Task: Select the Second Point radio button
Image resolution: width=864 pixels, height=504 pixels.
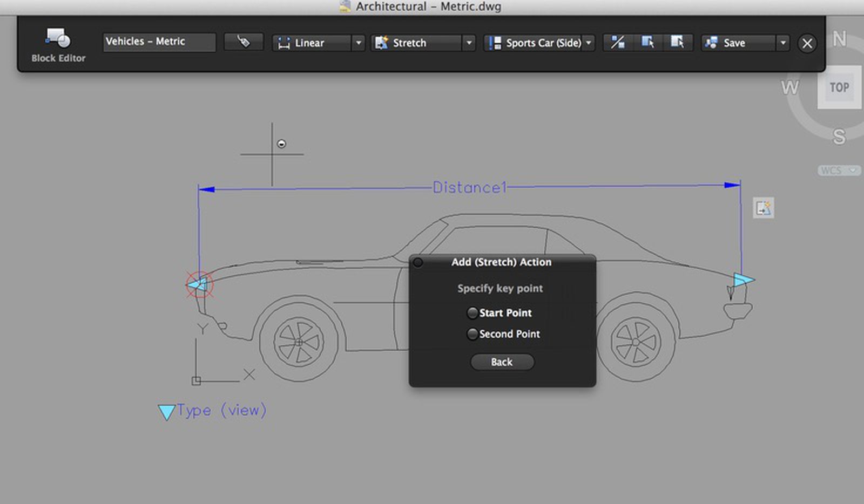Action: [473, 334]
